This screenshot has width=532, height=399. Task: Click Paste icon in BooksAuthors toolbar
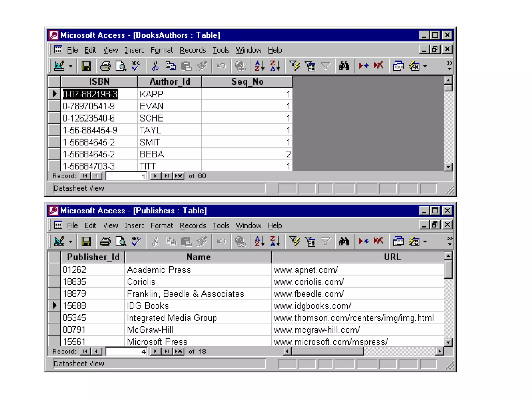(x=186, y=66)
